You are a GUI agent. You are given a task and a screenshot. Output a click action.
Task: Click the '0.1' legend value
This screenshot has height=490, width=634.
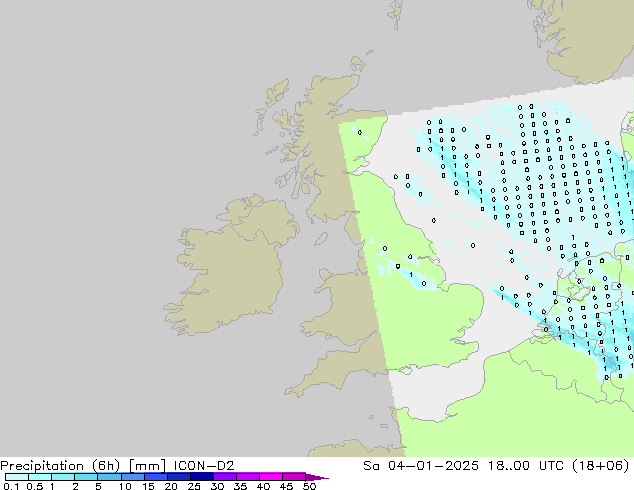(x=11, y=486)
